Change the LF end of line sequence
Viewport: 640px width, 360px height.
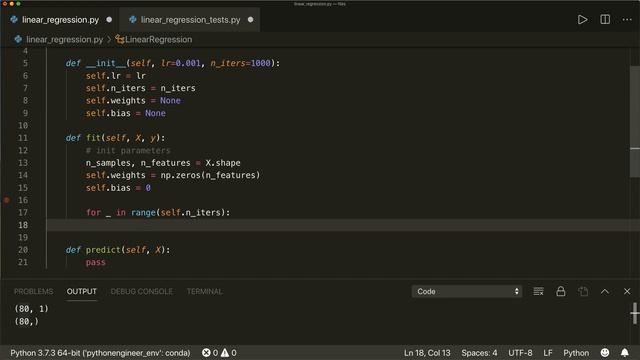pos(548,353)
